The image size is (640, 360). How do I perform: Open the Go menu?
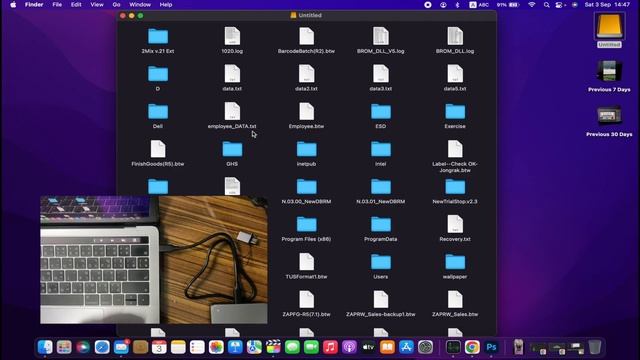[x=116, y=5]
